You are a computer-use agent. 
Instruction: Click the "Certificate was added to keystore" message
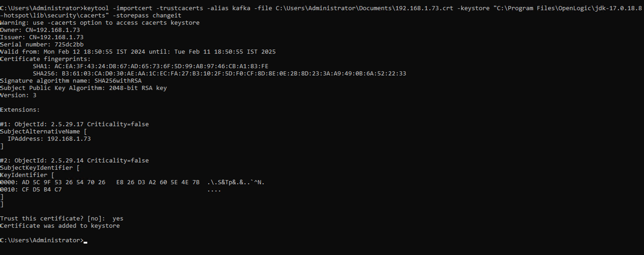(x=60, y=226)
